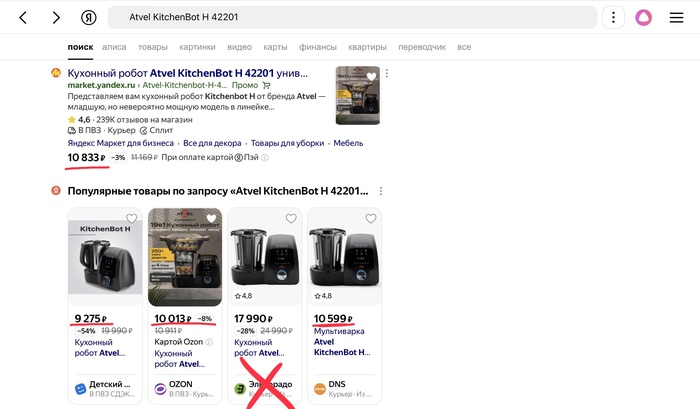This screenshot has width=700, height=409.
Task: Click the info icon next to Картой Ozon
Action: click(x=209, y=342)
